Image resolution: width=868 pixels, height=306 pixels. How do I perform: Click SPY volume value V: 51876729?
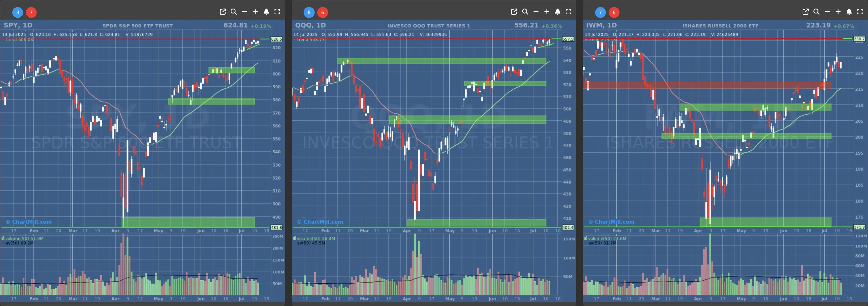coord(139,35)
